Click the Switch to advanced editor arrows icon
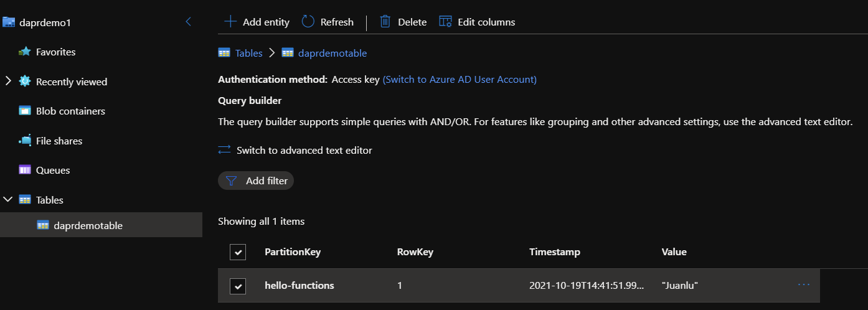The height and width of the screenshot is (310, 868). tap(225, 150)
